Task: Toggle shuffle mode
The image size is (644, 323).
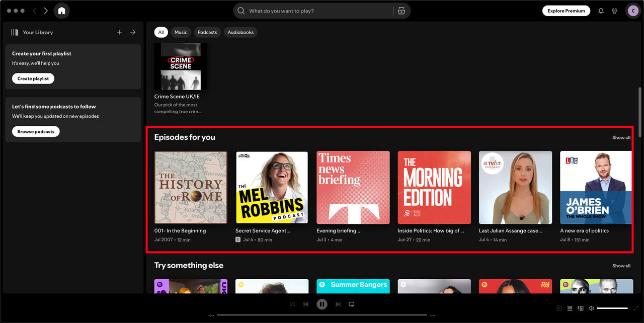Action: coord(292,304)
